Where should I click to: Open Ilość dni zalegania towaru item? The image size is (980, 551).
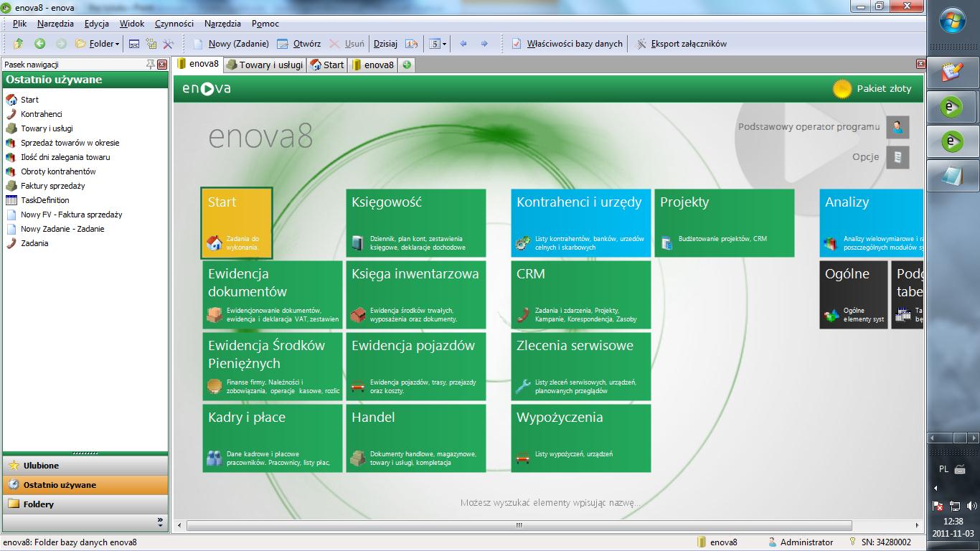[x=65, y=157]
